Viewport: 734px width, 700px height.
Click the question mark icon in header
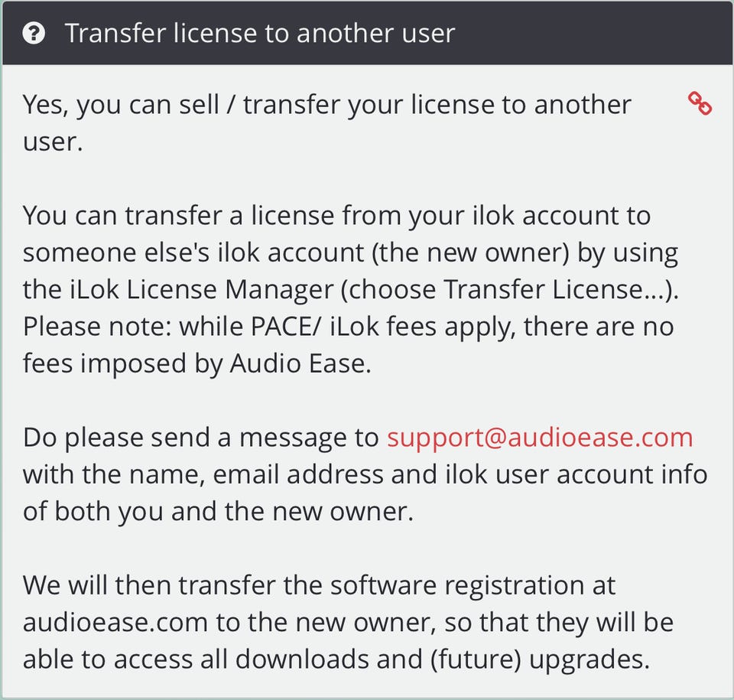click(34, 34)
